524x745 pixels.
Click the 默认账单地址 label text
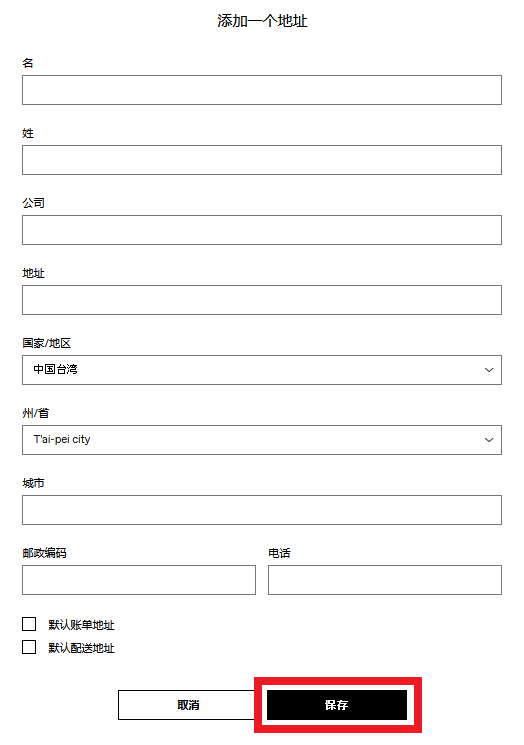[81, 625]
